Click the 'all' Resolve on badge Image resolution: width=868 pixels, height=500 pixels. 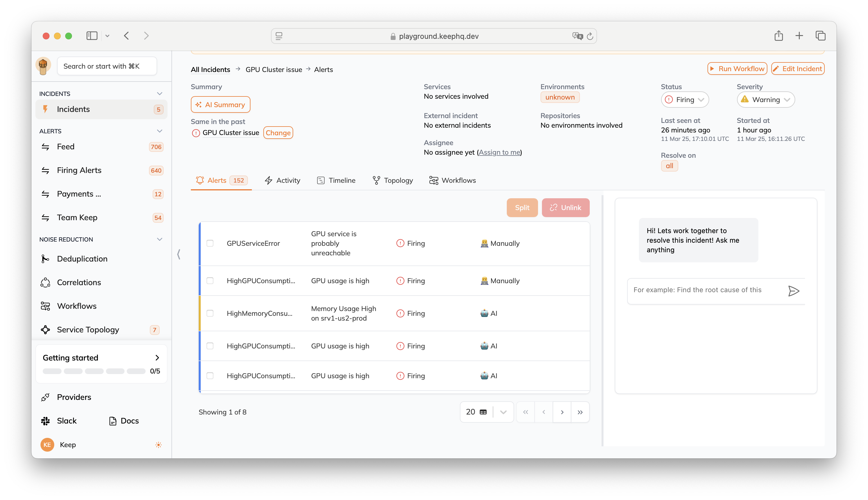(x=669, y=166)
